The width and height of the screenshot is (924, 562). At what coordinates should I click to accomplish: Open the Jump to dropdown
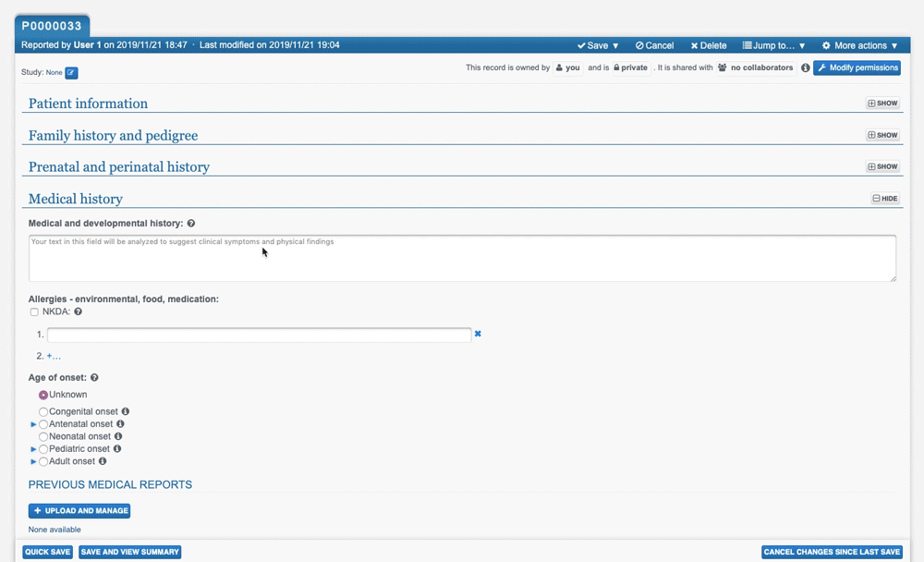click(x=771, y=45)
